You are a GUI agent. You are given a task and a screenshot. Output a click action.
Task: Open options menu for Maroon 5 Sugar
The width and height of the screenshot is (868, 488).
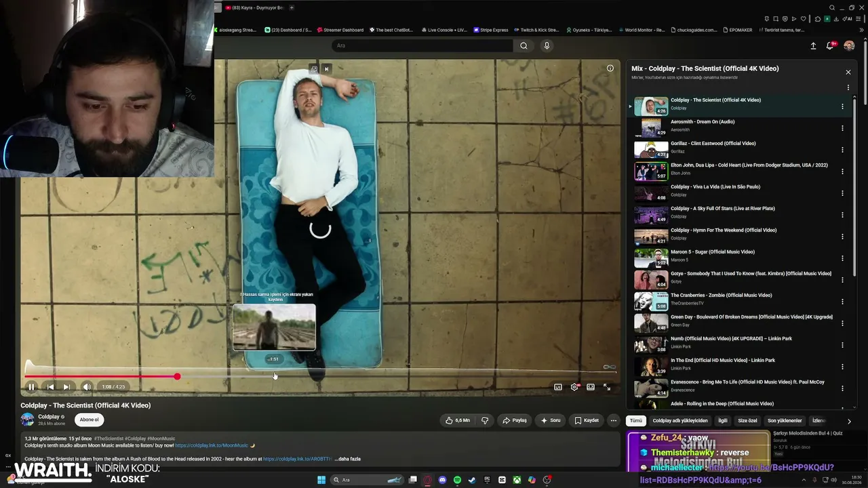pyautogui.click(x=842, y=258)
